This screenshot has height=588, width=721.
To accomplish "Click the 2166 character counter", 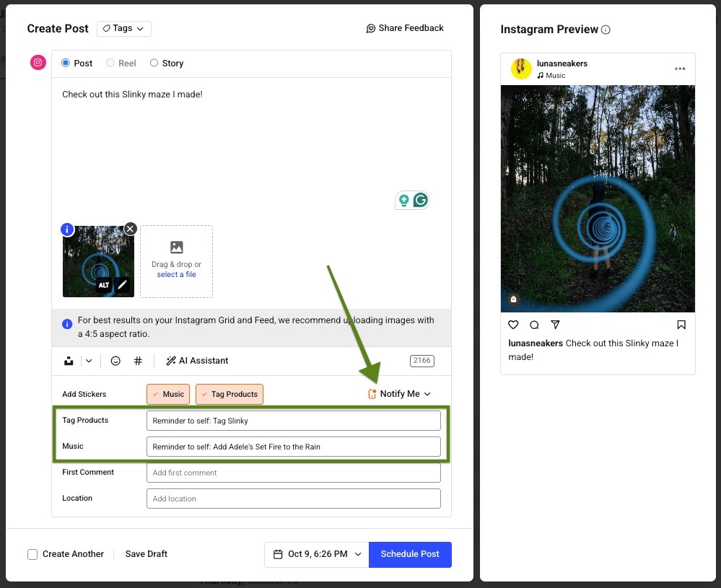I will click(x=421, y=361).
